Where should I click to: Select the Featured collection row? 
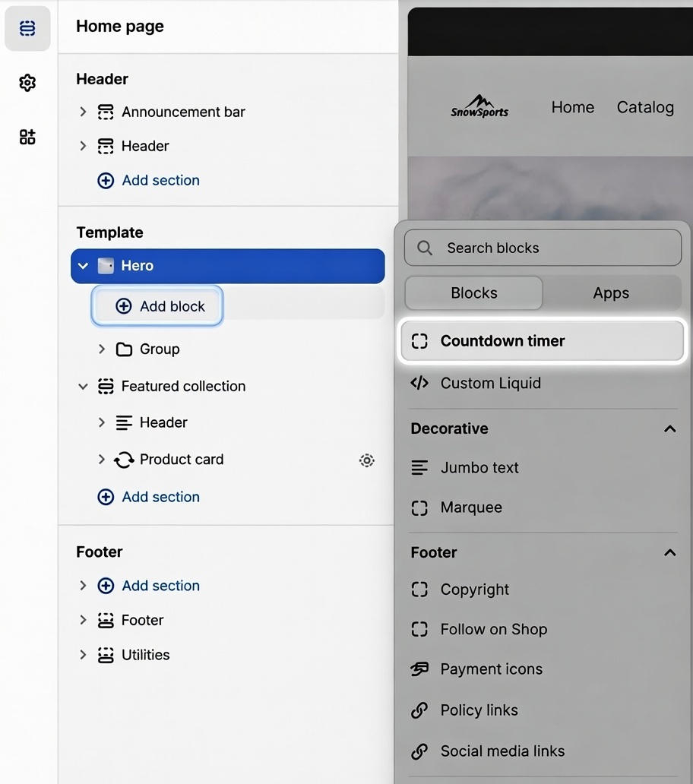click(228, 387)
